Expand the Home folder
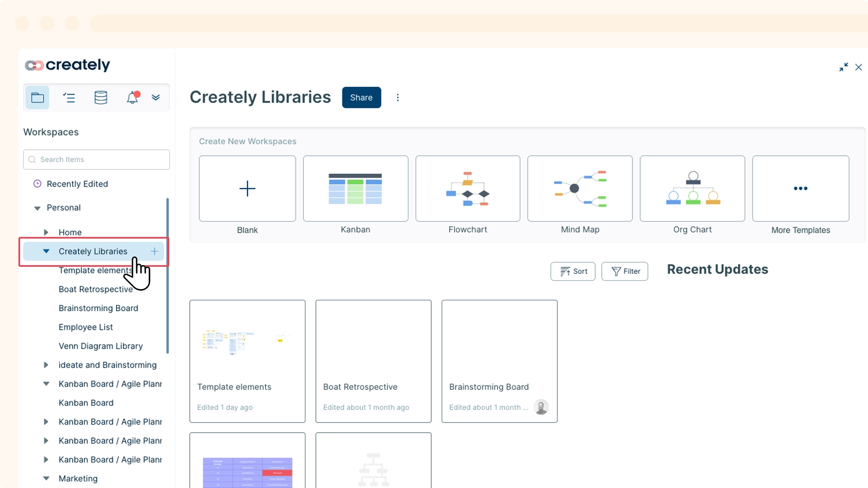 point(46,232)
